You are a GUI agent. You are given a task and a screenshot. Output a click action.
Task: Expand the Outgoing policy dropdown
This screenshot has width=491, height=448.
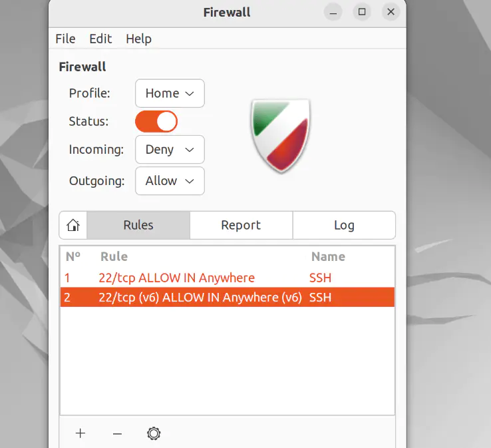(x=170, y=181)
